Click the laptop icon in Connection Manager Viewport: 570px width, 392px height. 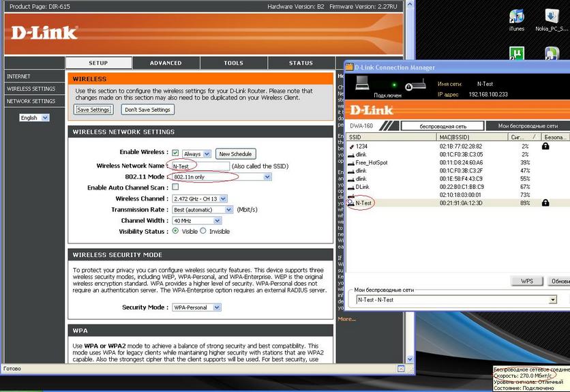(x=363, y=83)
